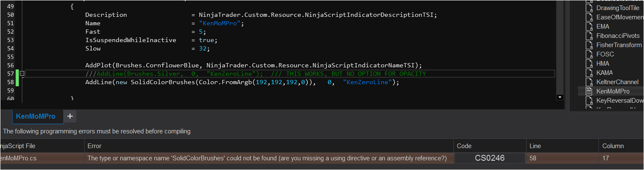Click Brushes.CornflowerBlue in the AddPlot call
Screen dimensions: 644x170
click(157, 65)
